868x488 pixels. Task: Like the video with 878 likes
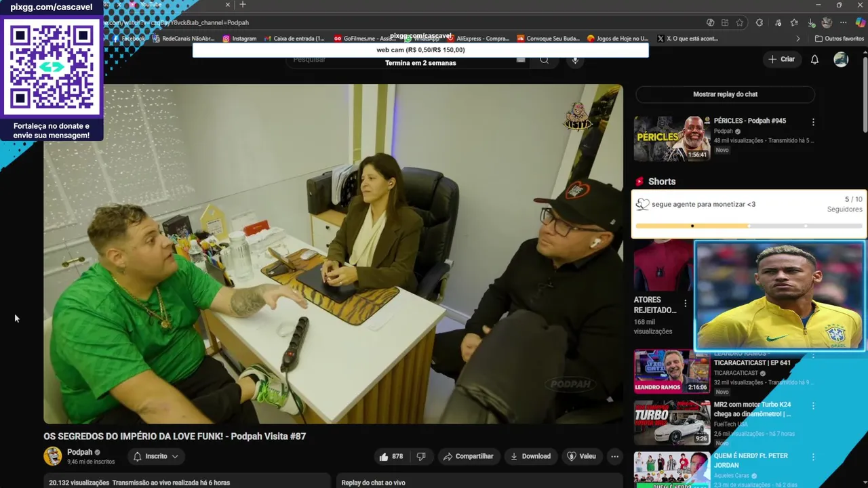point(391,456)
